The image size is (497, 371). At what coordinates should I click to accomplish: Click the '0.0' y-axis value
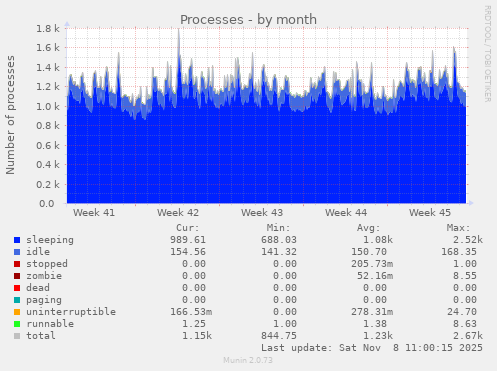click(47, 204)
